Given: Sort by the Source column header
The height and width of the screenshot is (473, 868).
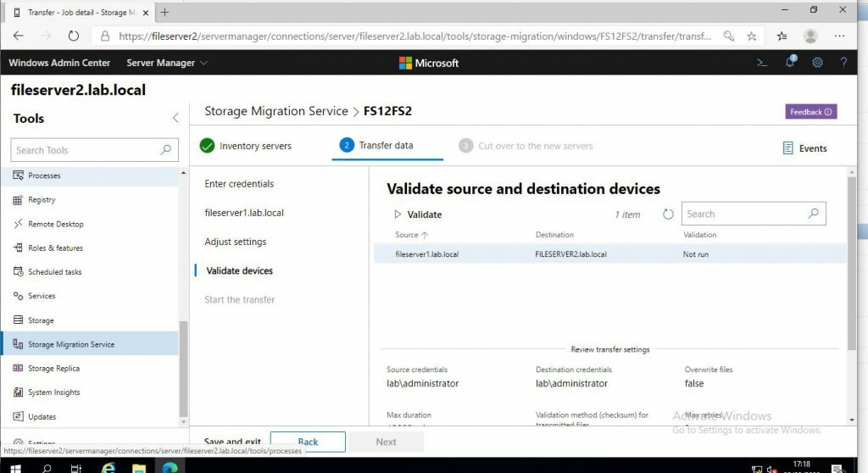Looking at the screenshot, I should 411,235.
